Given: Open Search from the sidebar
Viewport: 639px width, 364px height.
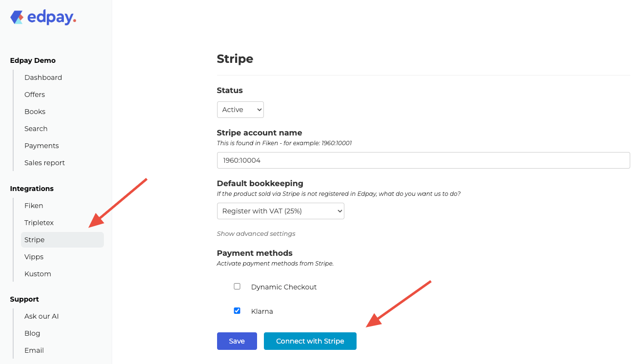Looking at the screenshot, I should point(36,129).
